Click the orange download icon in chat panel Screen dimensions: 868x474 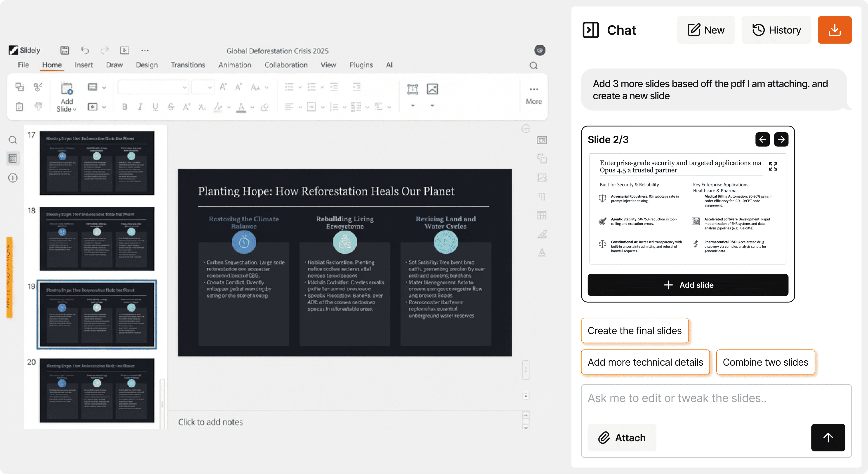click(x=834, y=30)
